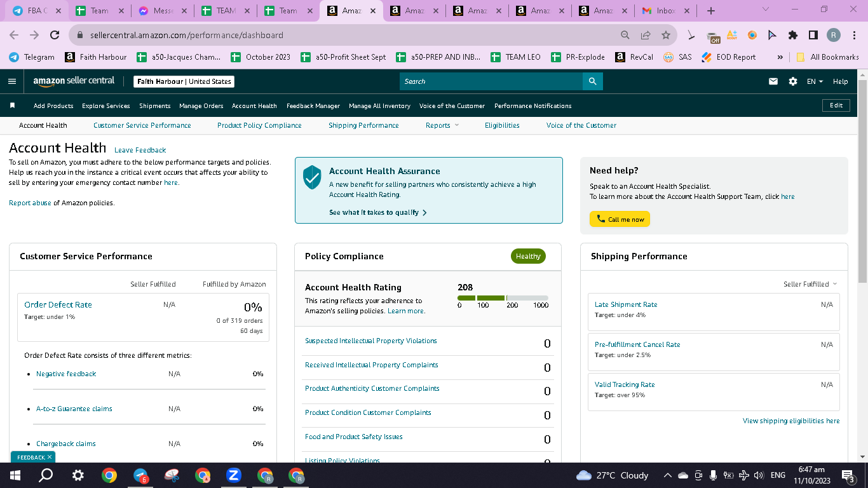Click the Call me now button
Screen dimensions: 868x488
pos(620,219)
